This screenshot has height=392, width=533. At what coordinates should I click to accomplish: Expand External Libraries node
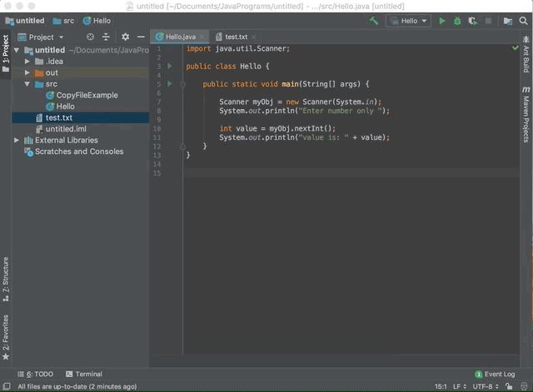[x=17, y=140]
